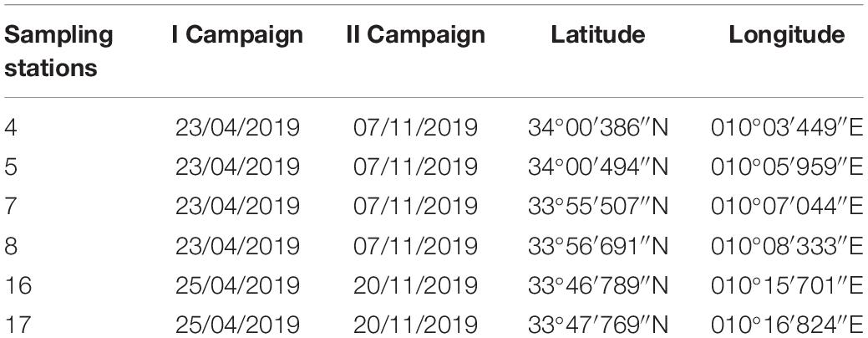868x338 pixels.
Task: Click station 17's 25/04/2019 I Campaign date
Action: tap(237, 324)
